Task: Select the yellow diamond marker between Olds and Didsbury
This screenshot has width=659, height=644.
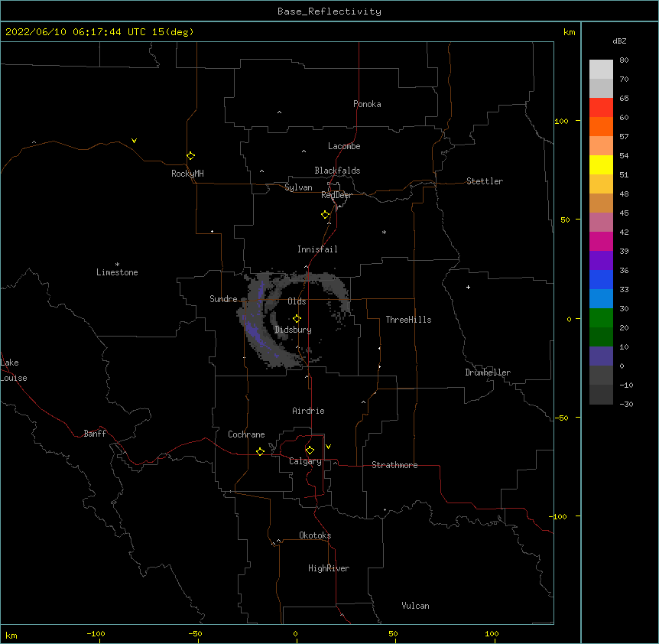Action: (297, 319)
